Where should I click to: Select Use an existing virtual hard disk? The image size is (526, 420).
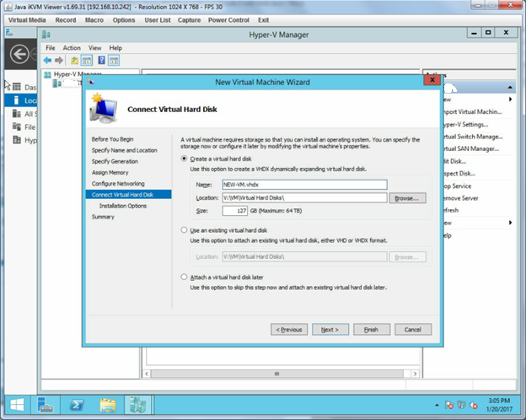184,230
